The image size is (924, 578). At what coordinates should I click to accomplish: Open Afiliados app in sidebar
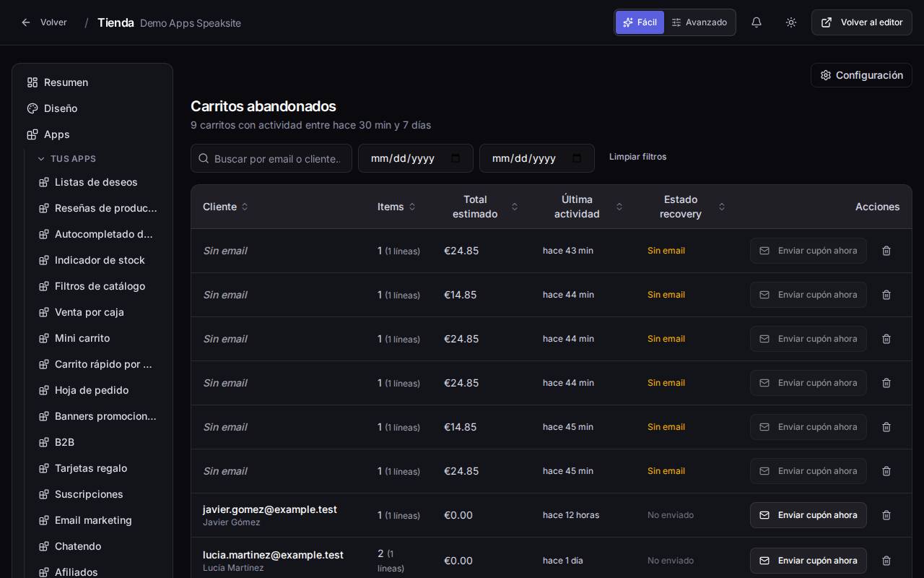pos(97,572)
